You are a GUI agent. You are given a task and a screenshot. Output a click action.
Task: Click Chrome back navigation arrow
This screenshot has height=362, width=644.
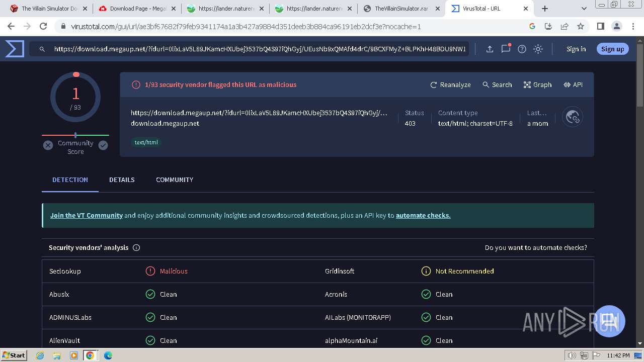[11, 26]
